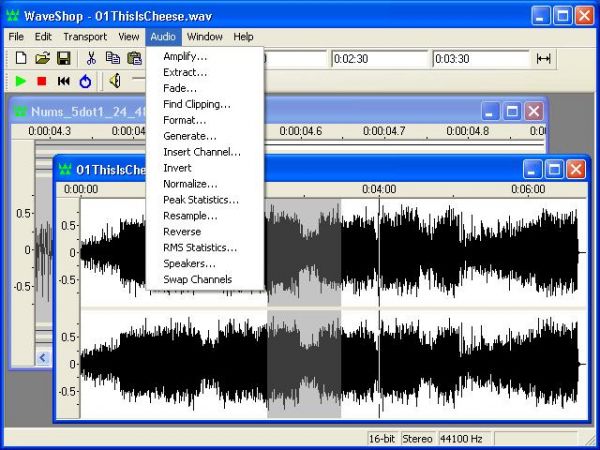Open the Transport menu
600x450 pixels.
coord(85,37)
